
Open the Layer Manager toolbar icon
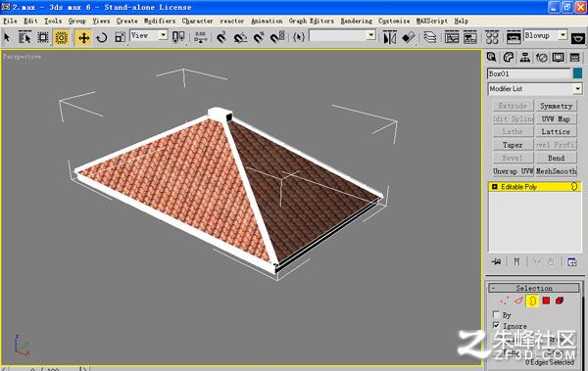pyautogui.click(x=430, y=37)
